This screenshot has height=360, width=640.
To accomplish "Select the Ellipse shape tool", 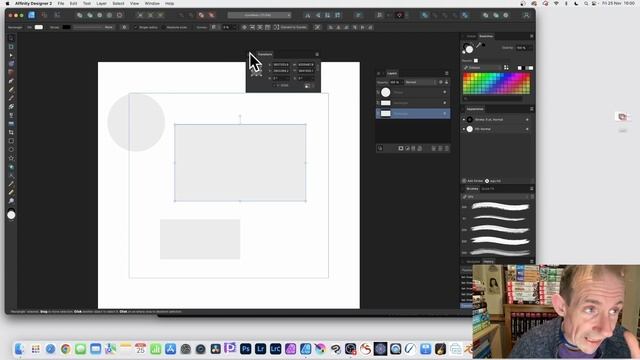I will click(x=11, y=149).
